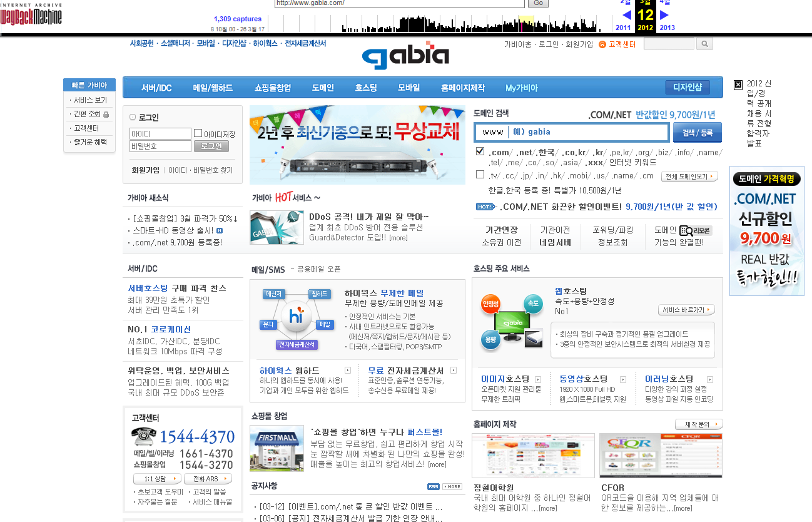Uncheck the .com/.net domain group checkbox

tap(480, 151)
